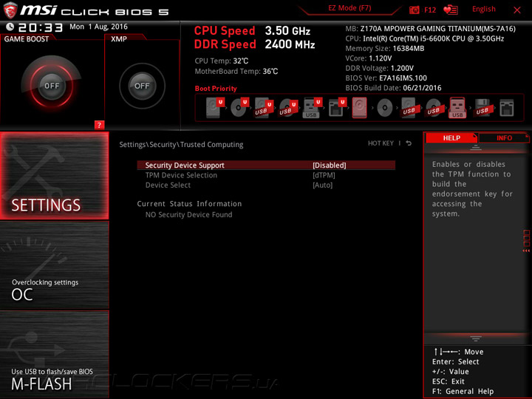532x399 pixels.
Task: Click the MB Z170A MPOWER GAMING TITANIUM line
Action: click(430, 29)
